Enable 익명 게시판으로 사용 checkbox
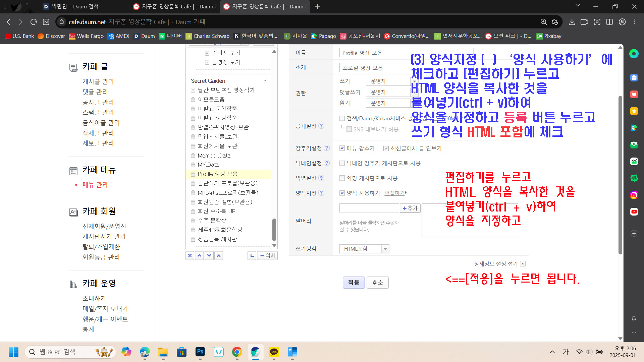The height and width of the screenshot is (362, 644). click(x=342, y=178)
